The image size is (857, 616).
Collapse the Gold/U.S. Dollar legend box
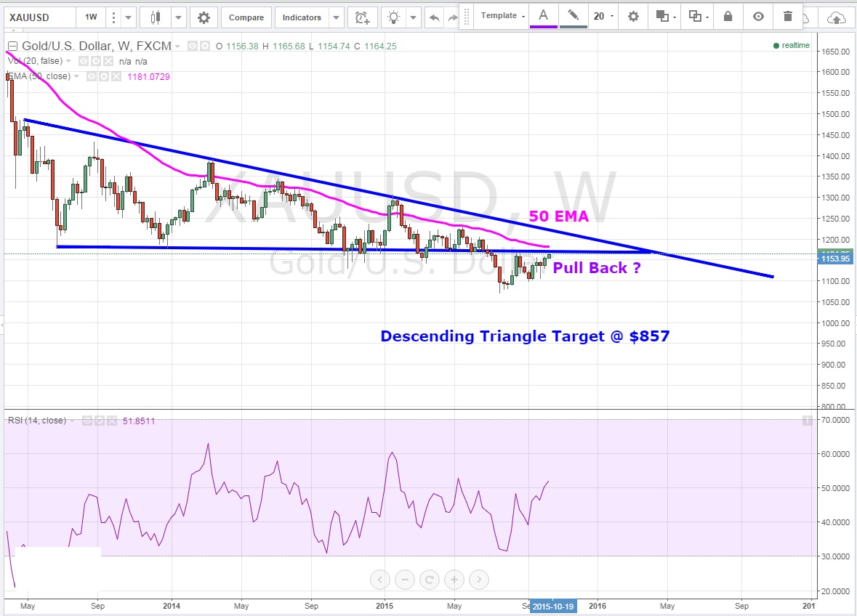tap(12, 46)
